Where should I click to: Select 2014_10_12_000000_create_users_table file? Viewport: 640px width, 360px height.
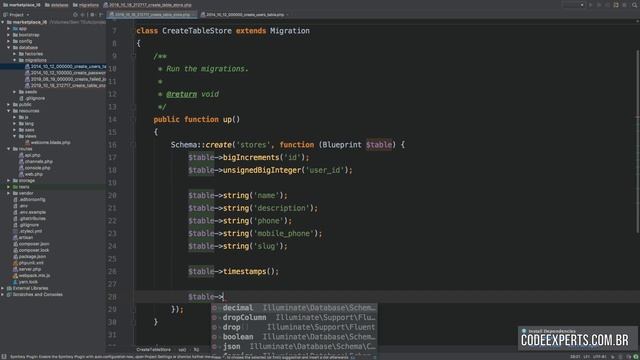(x=65, y=67)
